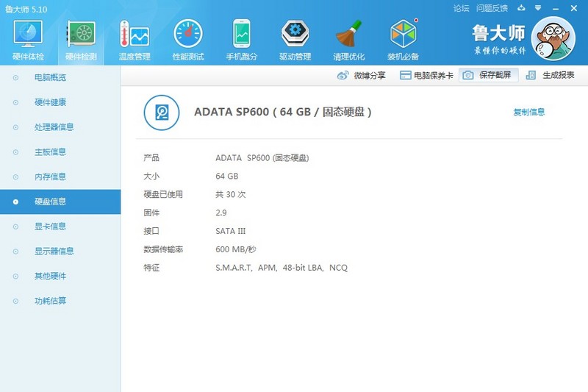Click the 鲁大师 5.10 title text
Image resolution: width=588 pixels, height=392 pixels.
[26, 10]
